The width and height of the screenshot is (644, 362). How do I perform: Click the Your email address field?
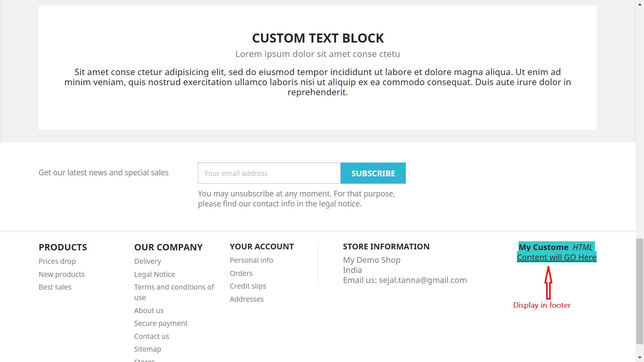(x=269, y=173)
